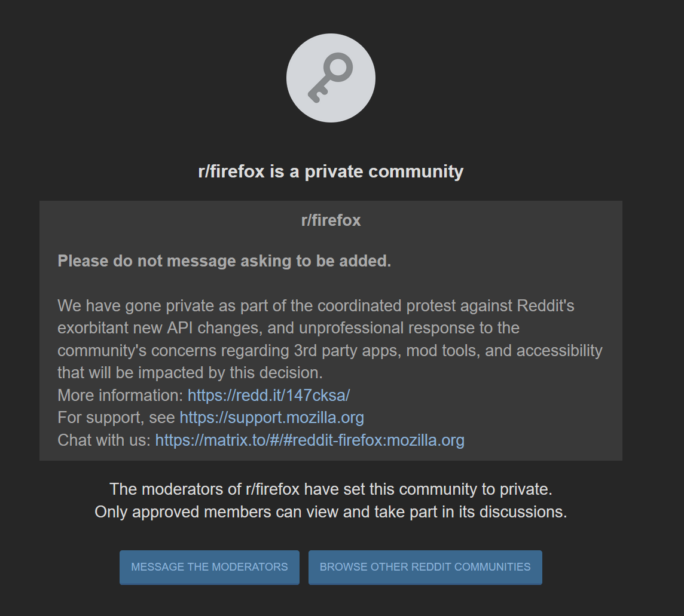
Task: Click the "that will be impacted" sentence
Action: coord(190,373)
